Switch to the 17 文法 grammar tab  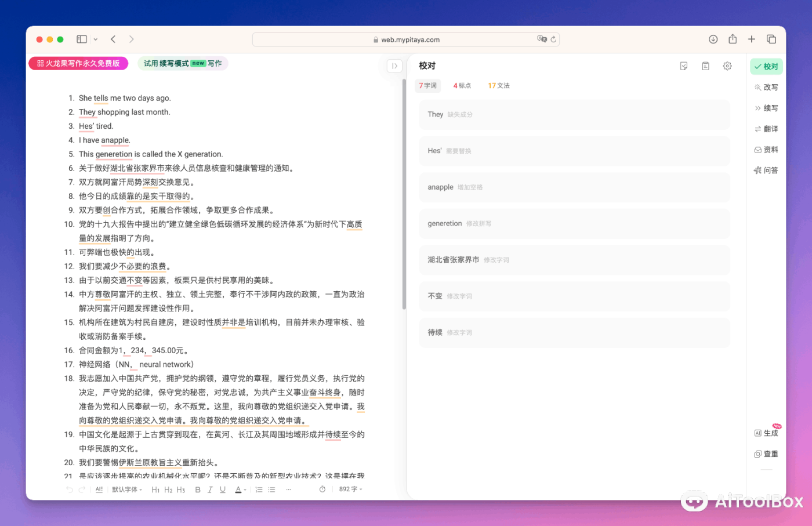498,86
